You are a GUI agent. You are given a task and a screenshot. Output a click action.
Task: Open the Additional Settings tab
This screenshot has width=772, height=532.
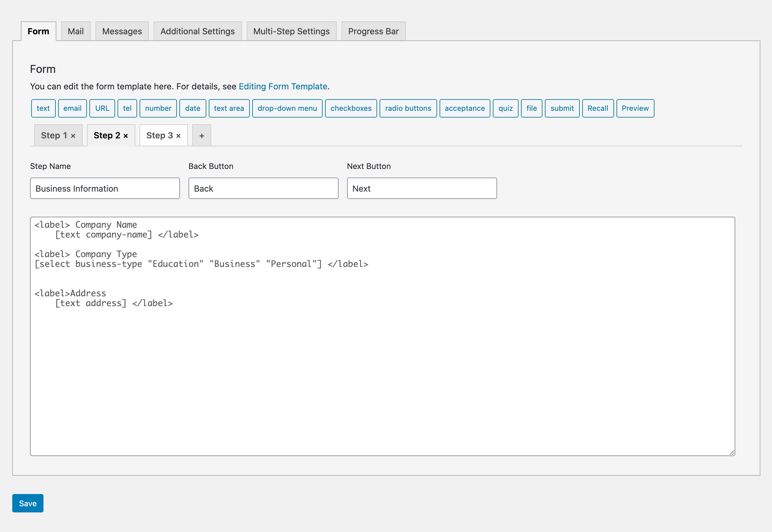(x=198, y=31)
